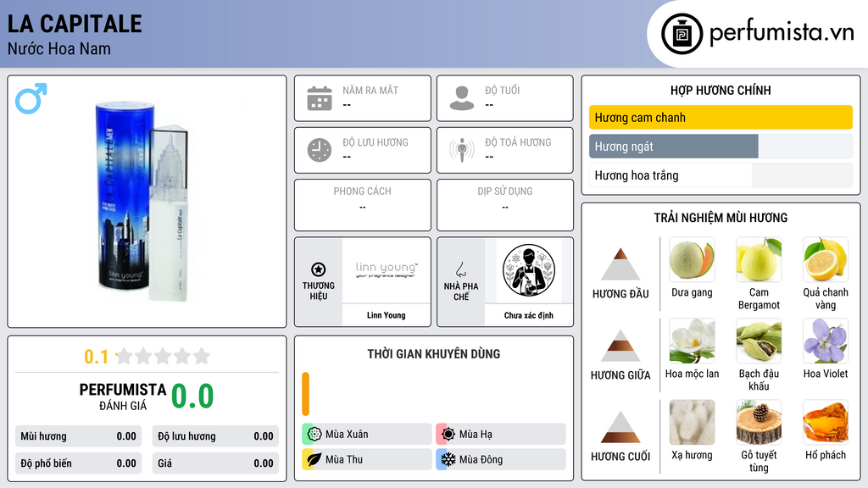Click the perfumer illustration Chưa xác định
The width and height of the screenshot is (868, 488).
click(529, 270)
